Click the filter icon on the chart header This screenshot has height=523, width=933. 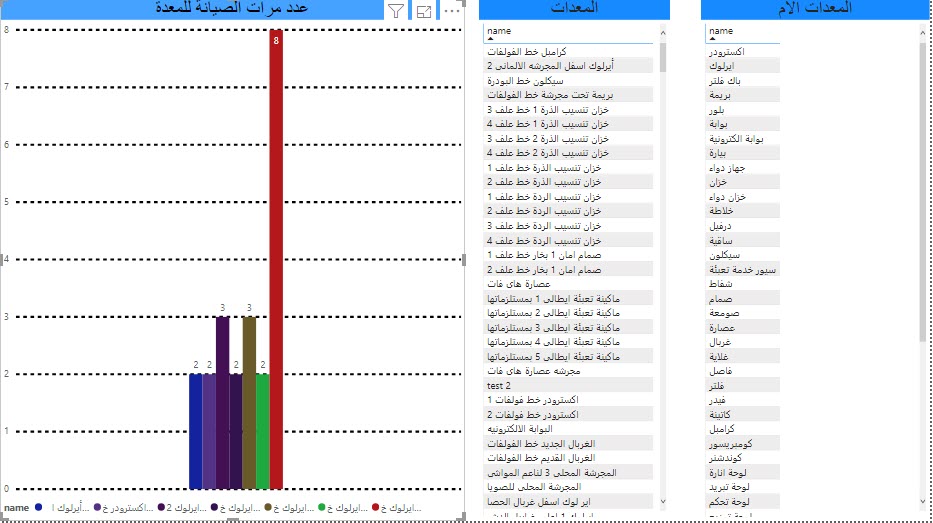pyautogui.click(x=396, y=12)
